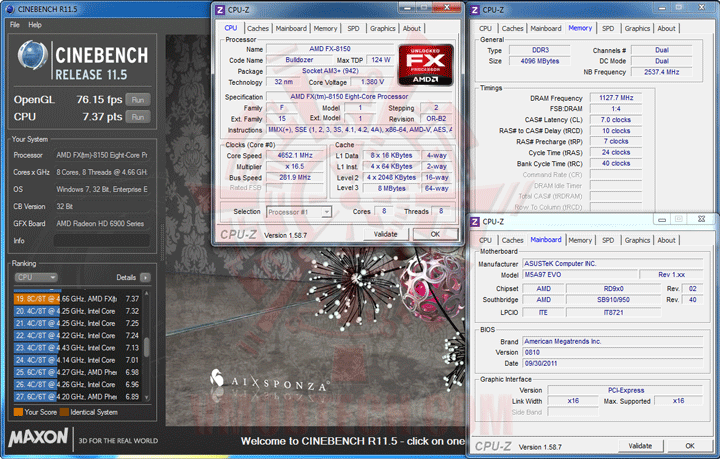Click the CAS# Latency value 7.0 clocks
The height and width of the screenshot is (459, 720).
tap(616, 120)
